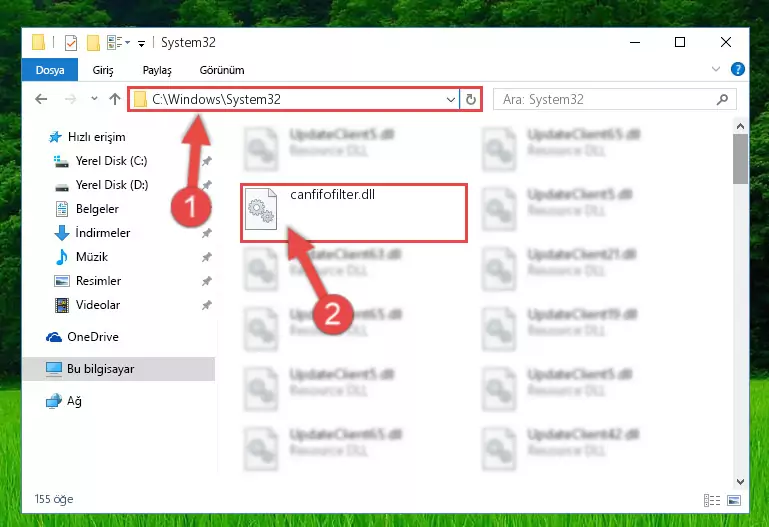Select the canfifofilter.dll file name
Viewport: 769px width, 527px height.
pyautogui.click(x=333, y=195)
